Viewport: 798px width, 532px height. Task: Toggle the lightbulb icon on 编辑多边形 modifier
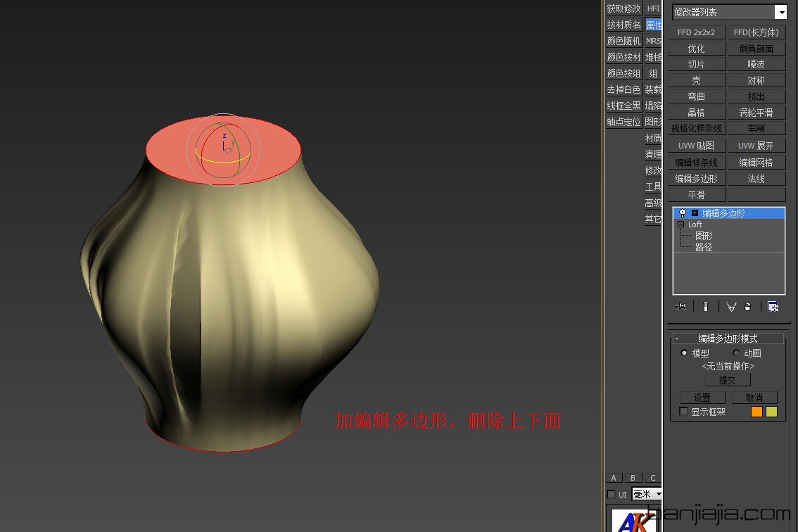(683, 213)
